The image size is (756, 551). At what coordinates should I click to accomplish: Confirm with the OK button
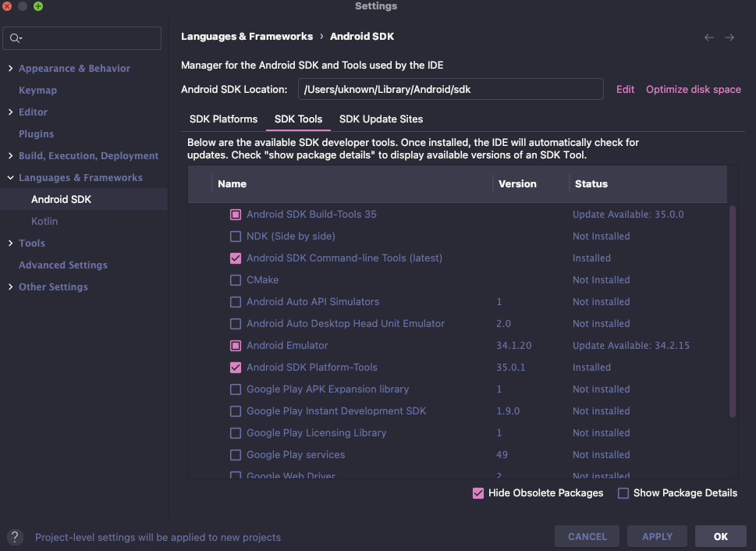click(x=721, y=536)
